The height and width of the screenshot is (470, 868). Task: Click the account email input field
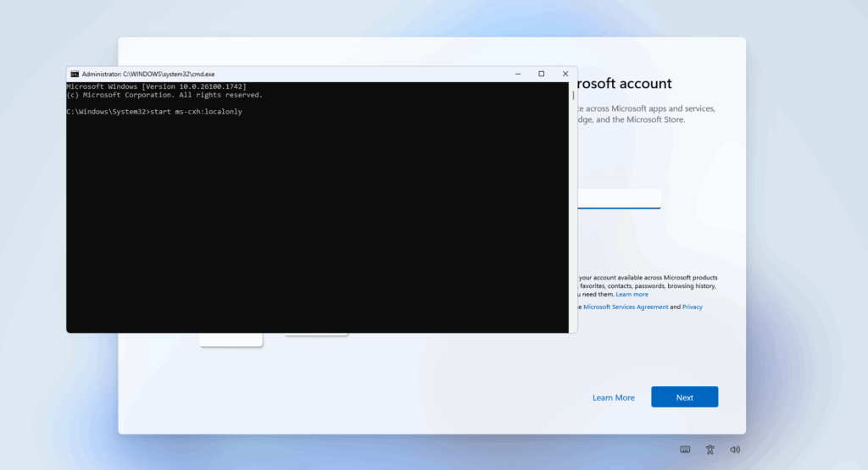point(619,198)
